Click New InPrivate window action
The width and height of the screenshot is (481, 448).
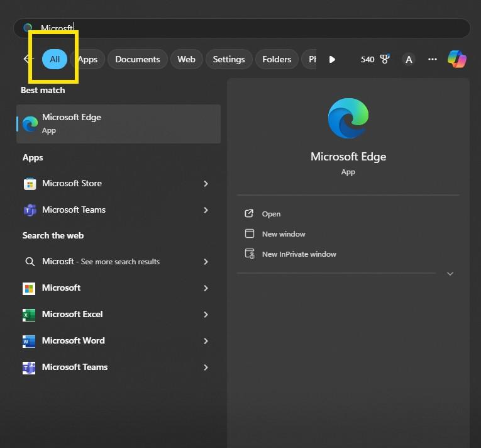[x=299, y=254]
